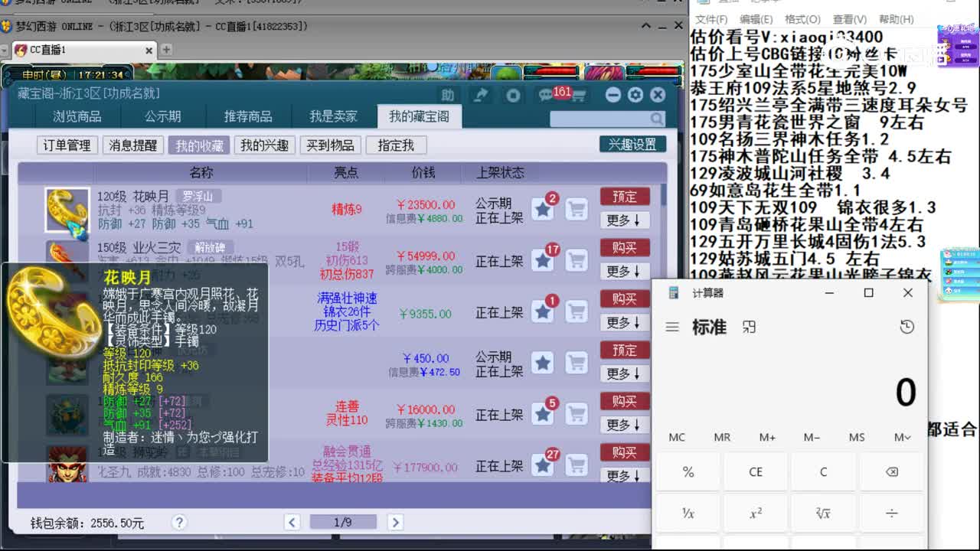Go to next page arrow
This screenshot has width=980, height=551.
pyautogui.click(x=395, y=523)
